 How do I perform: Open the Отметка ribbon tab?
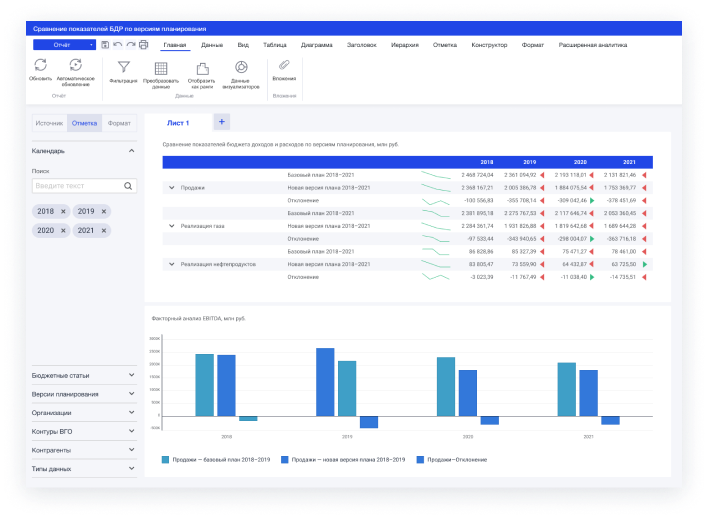445,45
